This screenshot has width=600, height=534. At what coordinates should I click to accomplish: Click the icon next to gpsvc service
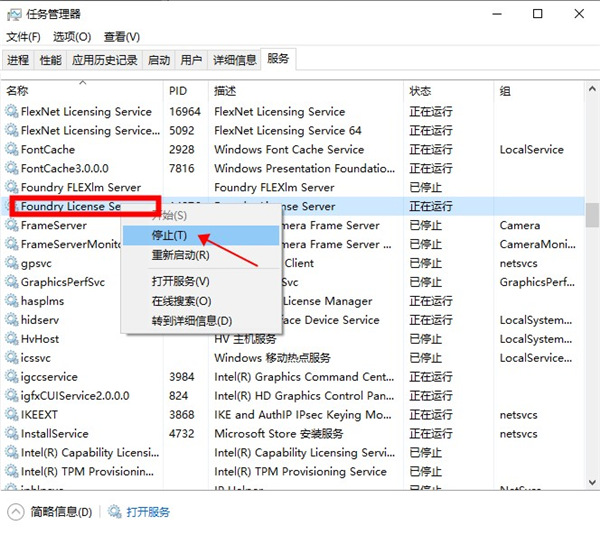tap(12, 263)
